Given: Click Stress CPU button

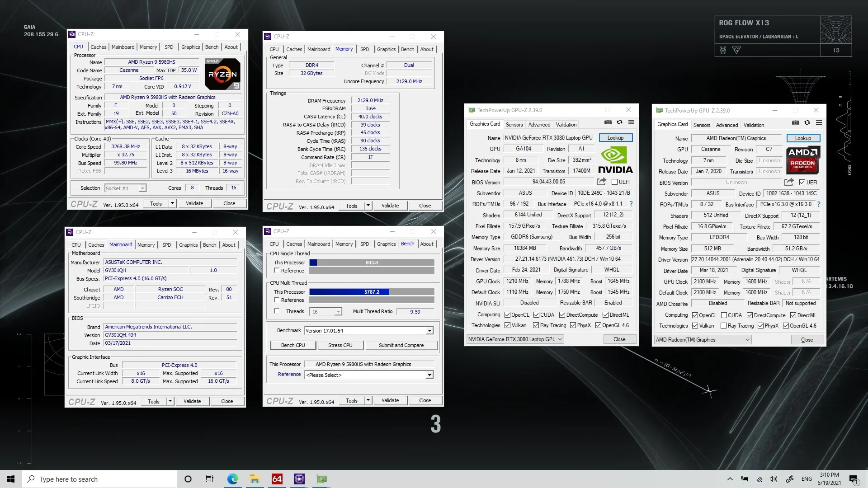Looking at the screenshot, I should point(340,345).
